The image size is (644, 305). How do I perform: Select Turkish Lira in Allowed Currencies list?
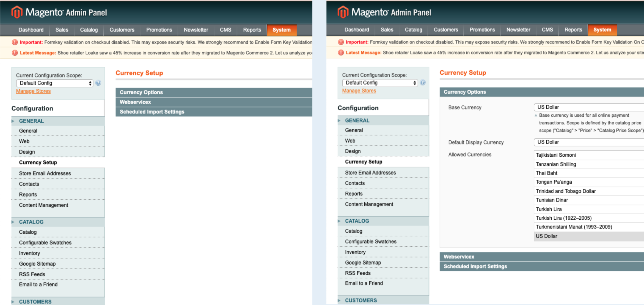(549, 209)
